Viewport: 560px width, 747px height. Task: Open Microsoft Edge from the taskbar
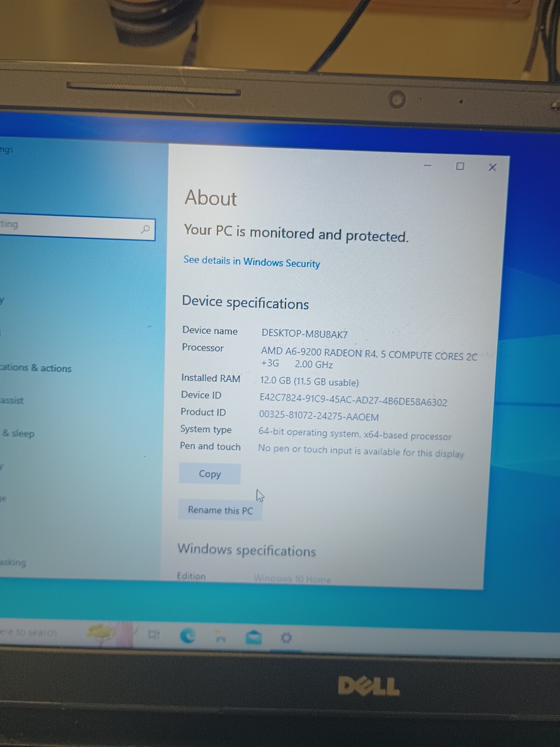point(188,635)
